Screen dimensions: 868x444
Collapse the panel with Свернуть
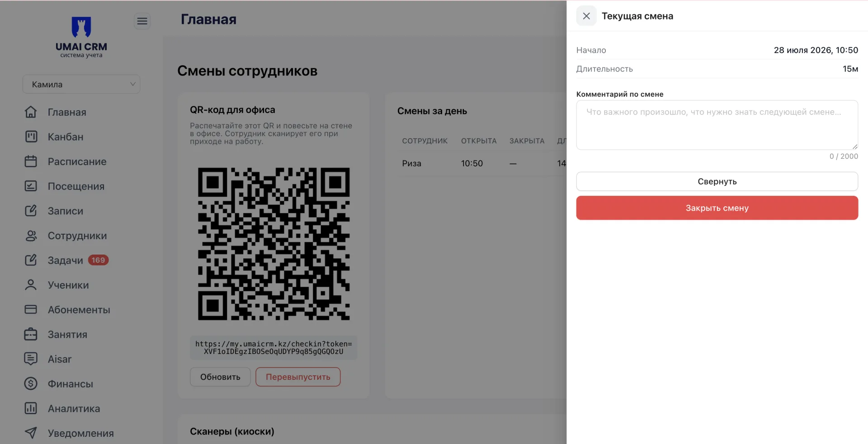pos(717,181)
